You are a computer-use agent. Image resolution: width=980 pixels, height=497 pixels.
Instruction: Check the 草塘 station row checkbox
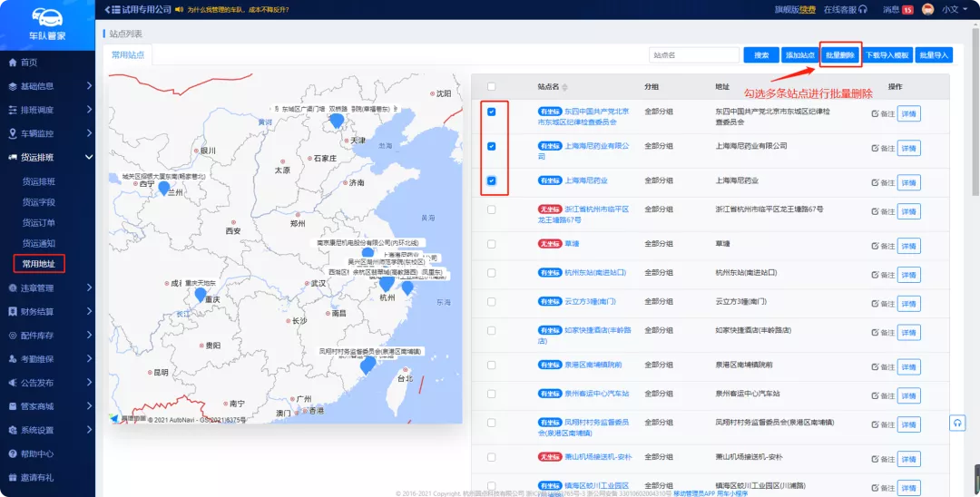[491, 244]
